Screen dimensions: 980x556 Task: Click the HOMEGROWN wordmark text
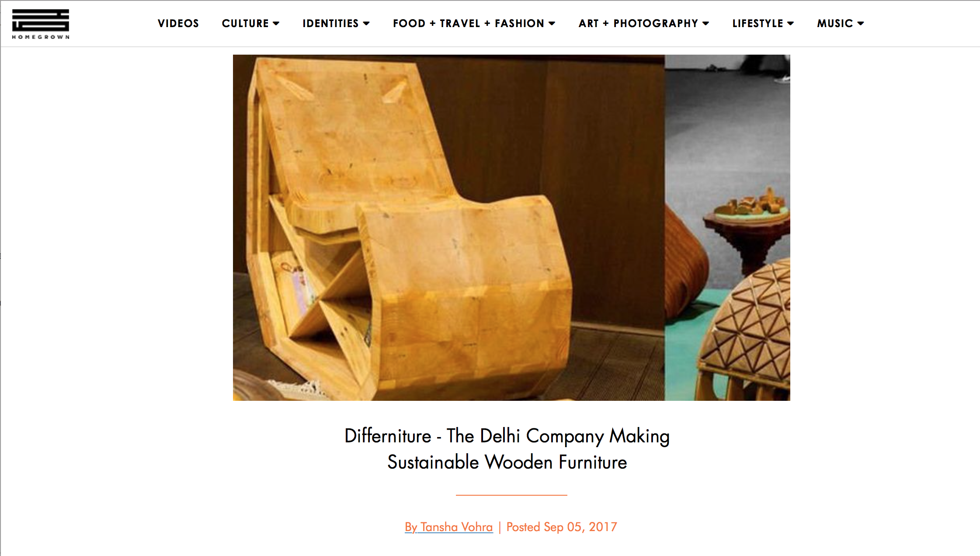41,37
